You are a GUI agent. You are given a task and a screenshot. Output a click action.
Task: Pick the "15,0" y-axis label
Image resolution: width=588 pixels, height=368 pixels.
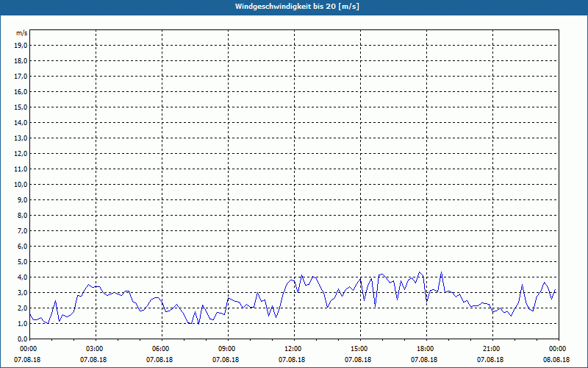pyautogui.click(x=21, y=107)
